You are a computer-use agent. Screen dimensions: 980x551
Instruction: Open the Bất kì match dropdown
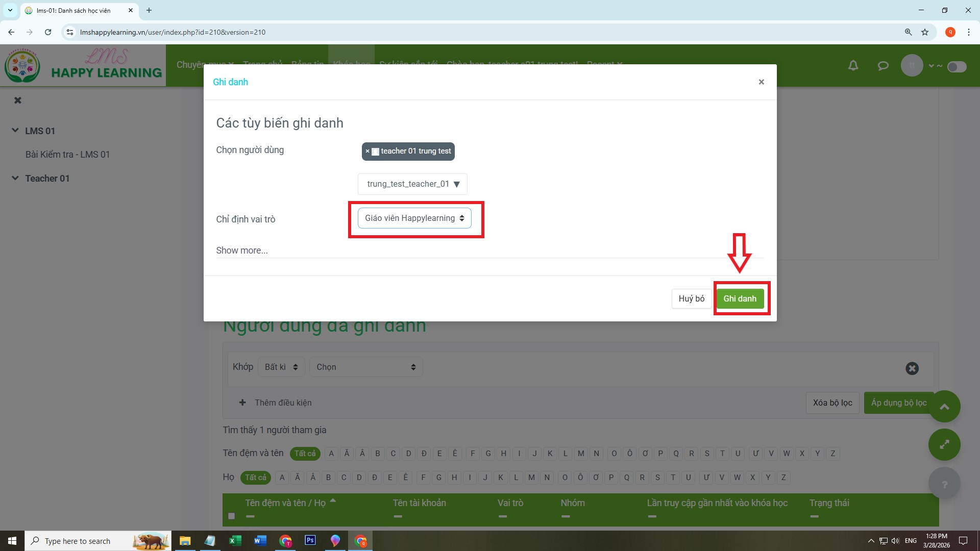[281, 367]
